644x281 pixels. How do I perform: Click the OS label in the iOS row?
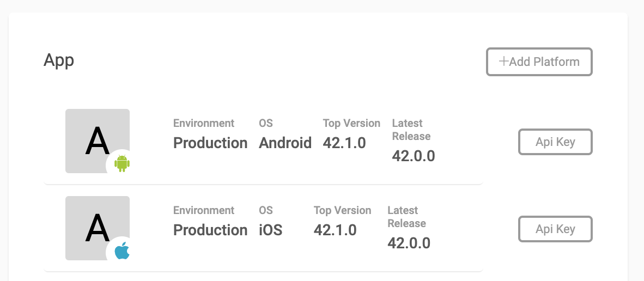pos(266,210)
